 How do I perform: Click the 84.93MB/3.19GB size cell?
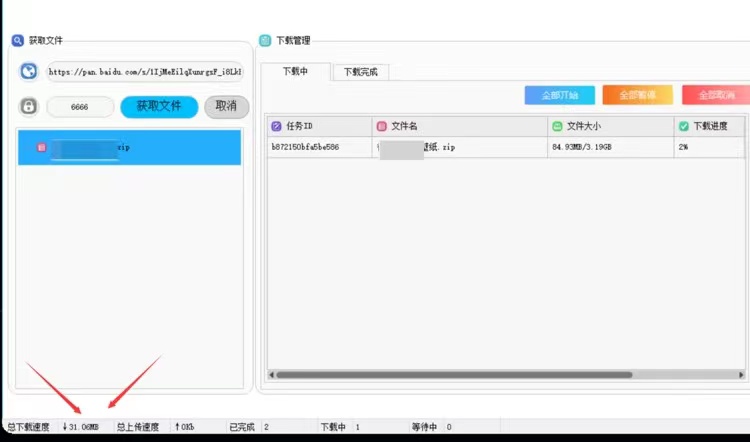(x=610, y=147)
